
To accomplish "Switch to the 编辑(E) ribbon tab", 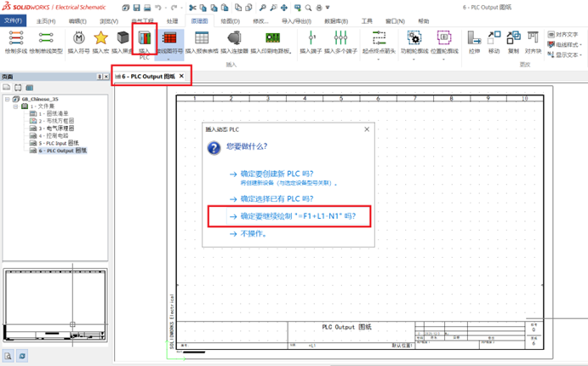I will pyautogui.click(x=77, y=21).
